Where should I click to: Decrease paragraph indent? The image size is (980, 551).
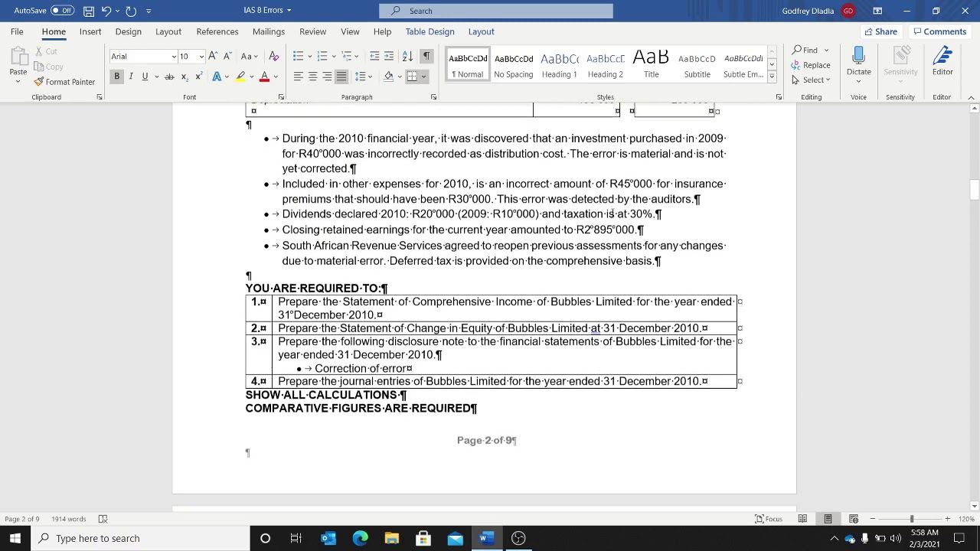click(x=374, y=56)
